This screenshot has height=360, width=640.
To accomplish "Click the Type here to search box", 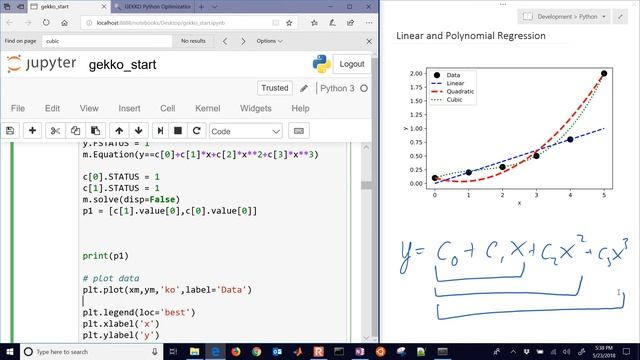I will (91, 352).
